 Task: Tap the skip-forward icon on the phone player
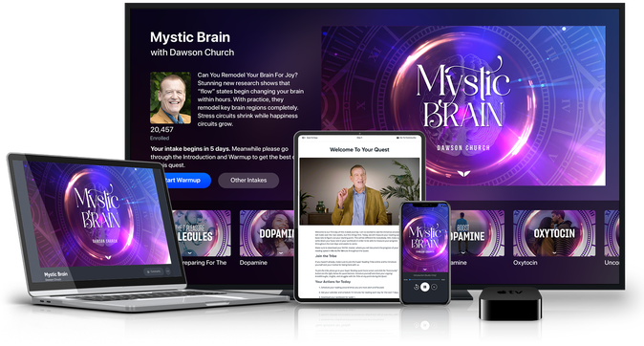pos(434,287)
